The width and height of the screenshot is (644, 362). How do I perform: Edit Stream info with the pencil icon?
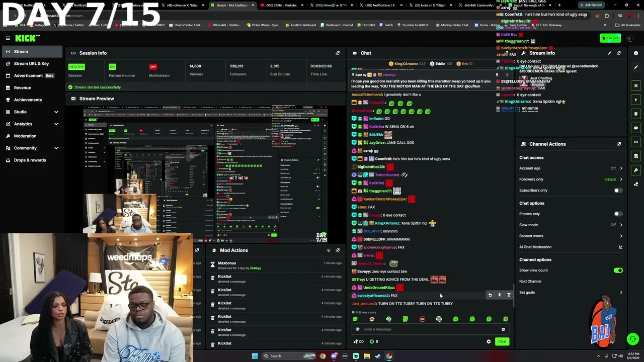coord(610,53)
